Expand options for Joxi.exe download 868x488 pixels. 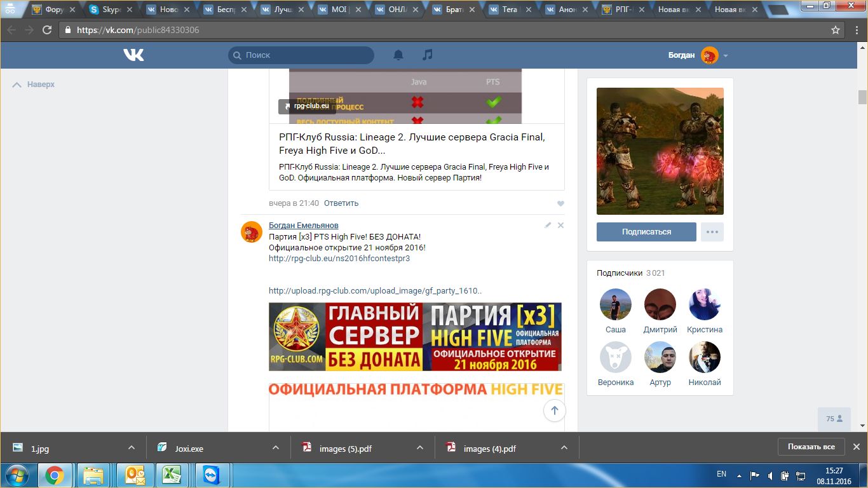pos(276,447)
